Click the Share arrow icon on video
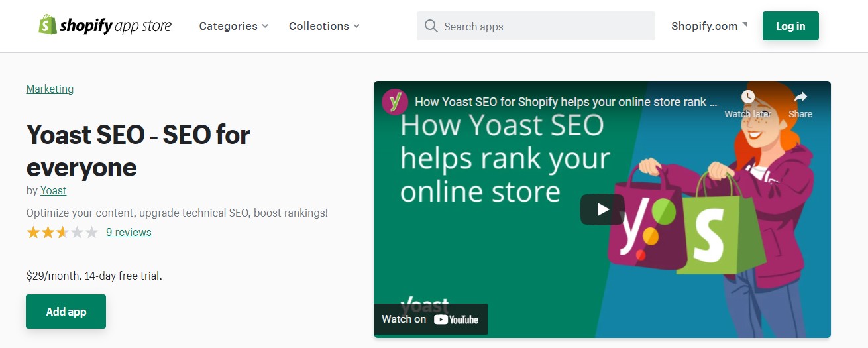868x348 pixels. (x=800, y=97)
